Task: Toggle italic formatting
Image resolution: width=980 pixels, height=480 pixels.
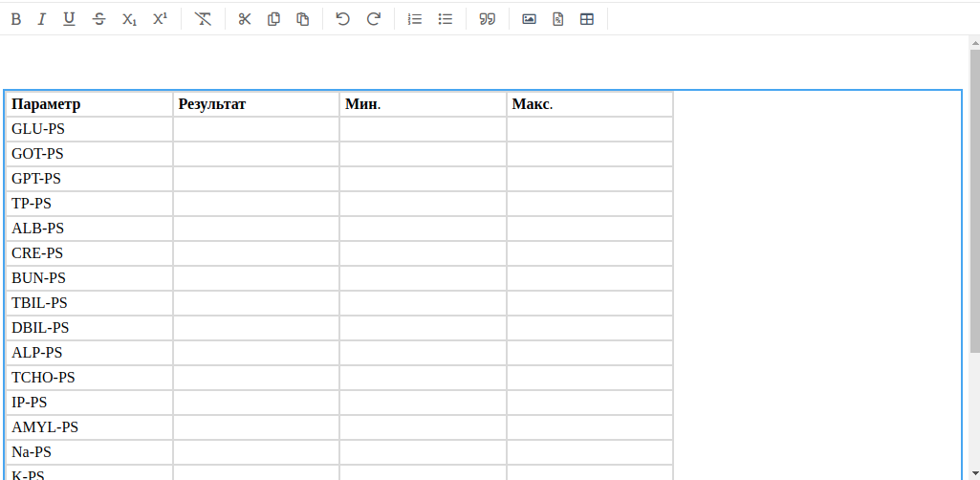Action: 42,19
